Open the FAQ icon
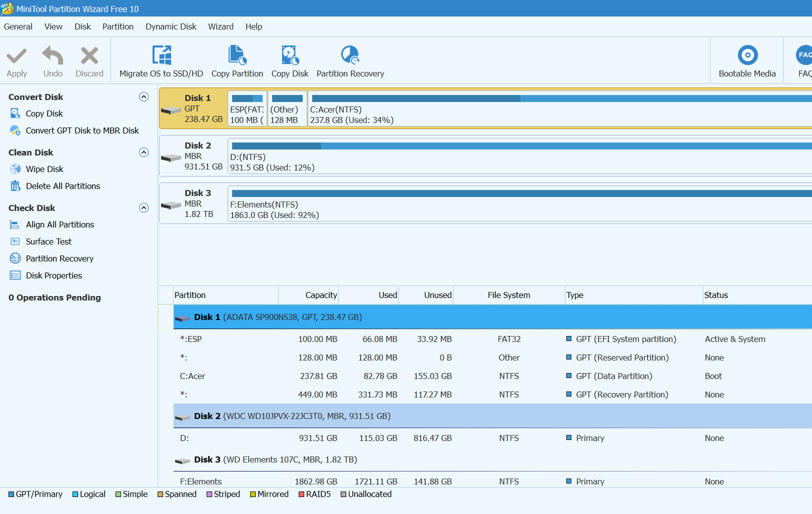The image size is (812, 514). [x=804, y=55]
